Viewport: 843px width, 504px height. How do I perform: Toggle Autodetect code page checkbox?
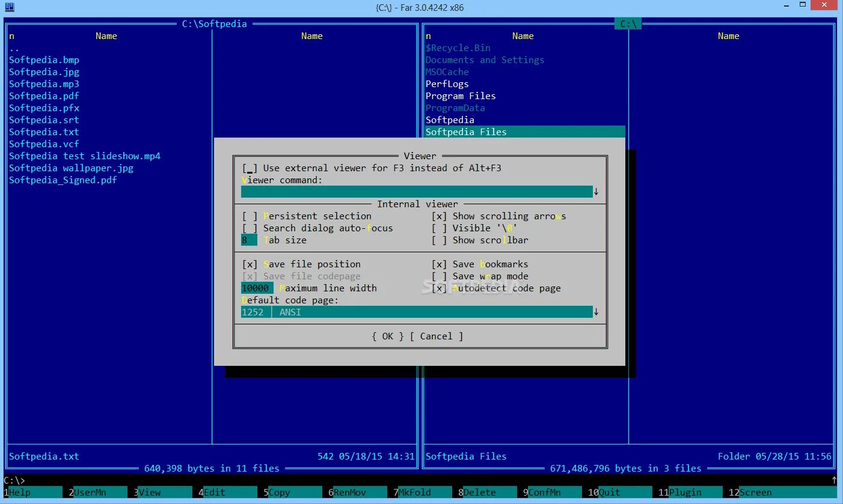tap(440, 288)
